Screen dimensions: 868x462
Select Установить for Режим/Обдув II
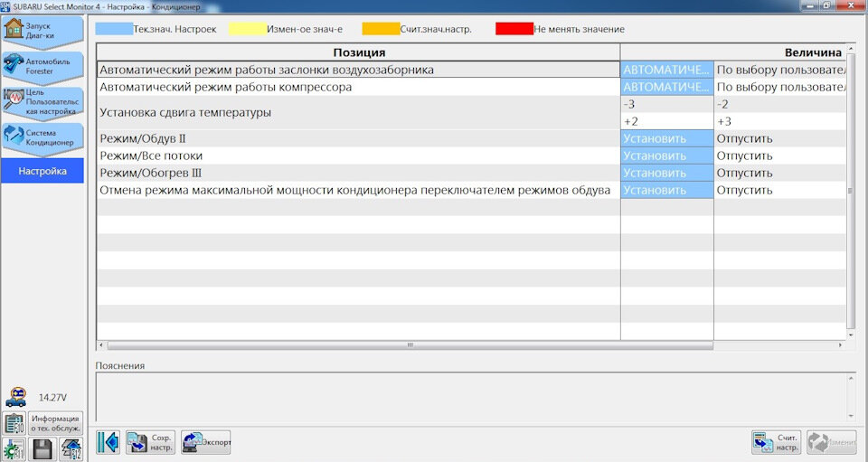point(667,138)
